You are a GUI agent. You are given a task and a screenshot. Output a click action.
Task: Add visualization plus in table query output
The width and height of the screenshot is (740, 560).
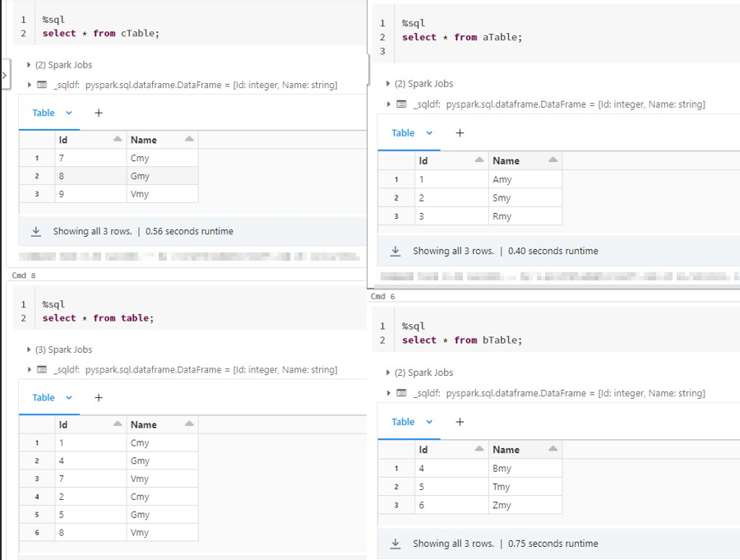pos(99,398)
